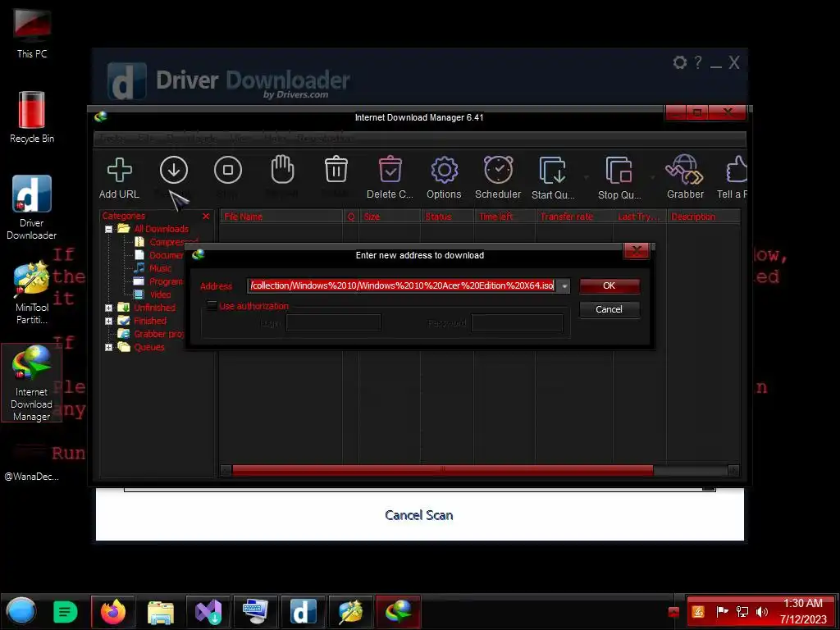Open the Address combo box dropdown arrow
The width and height of the screenshot is (840, 630).
(564, 286)
